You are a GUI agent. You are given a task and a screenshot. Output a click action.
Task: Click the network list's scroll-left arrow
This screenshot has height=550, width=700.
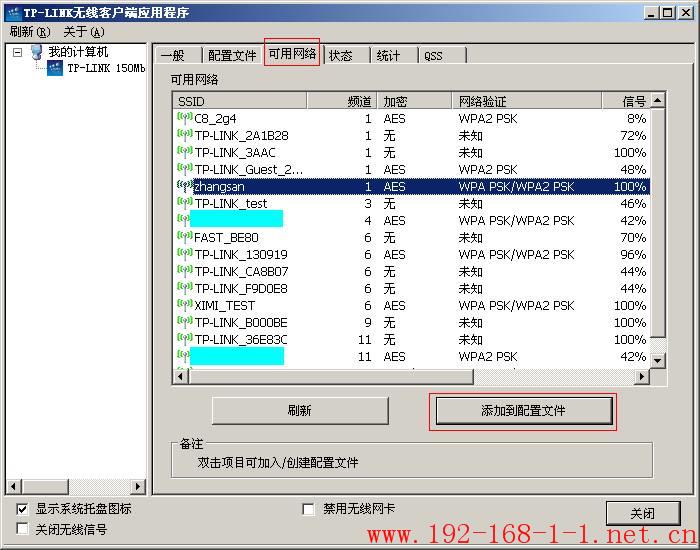(x=181, y=376)
